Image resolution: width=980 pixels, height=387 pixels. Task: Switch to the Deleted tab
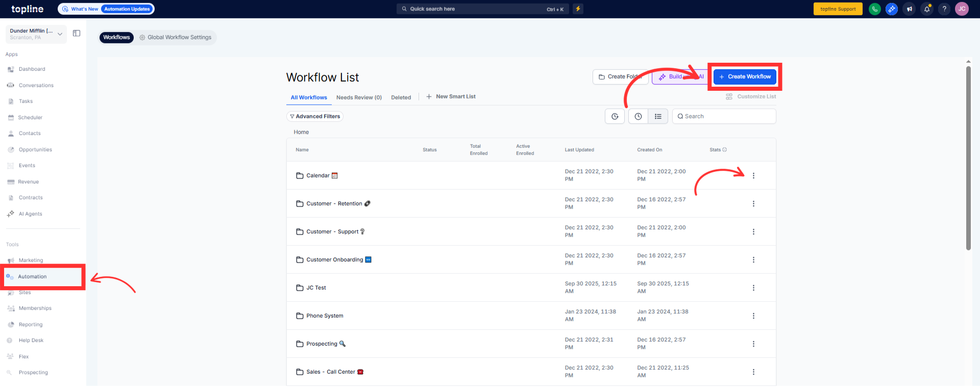tap(401, 97)
